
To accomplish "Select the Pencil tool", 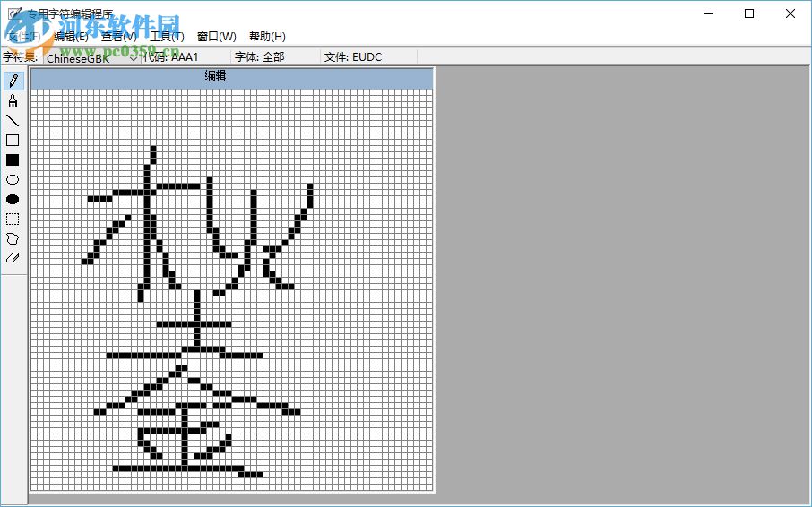I will pyautogui.click(x=13, y=82).
